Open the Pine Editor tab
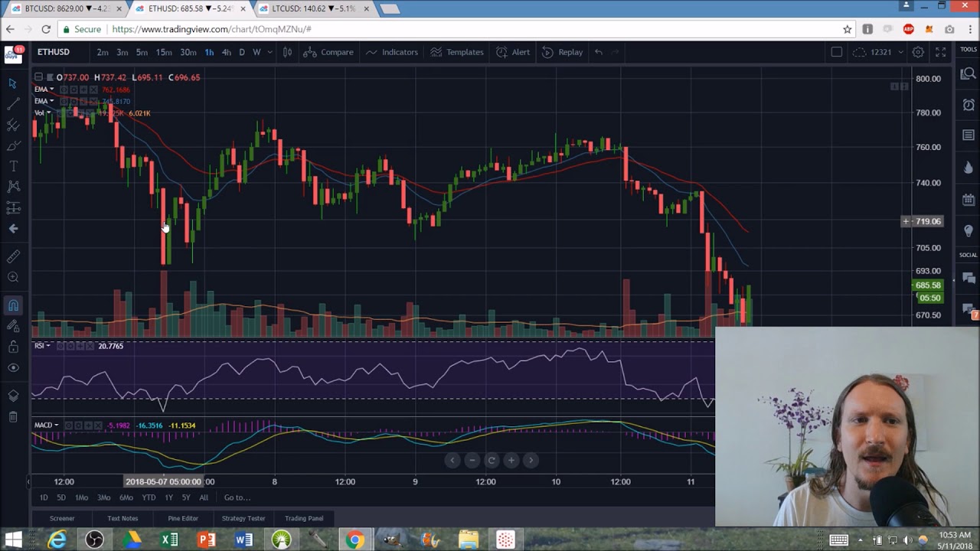This screenshot has height=551, width=980. [x=183, y=518]
